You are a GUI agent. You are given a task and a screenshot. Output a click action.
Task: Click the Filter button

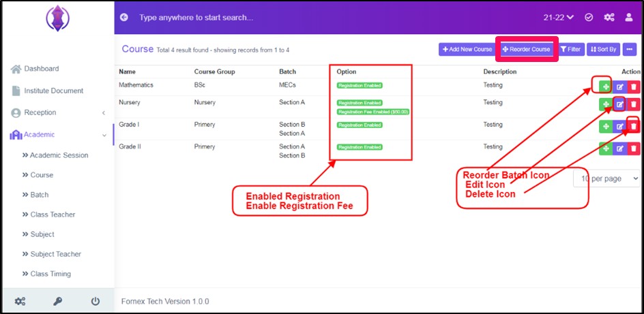click(x=571, y=49)
